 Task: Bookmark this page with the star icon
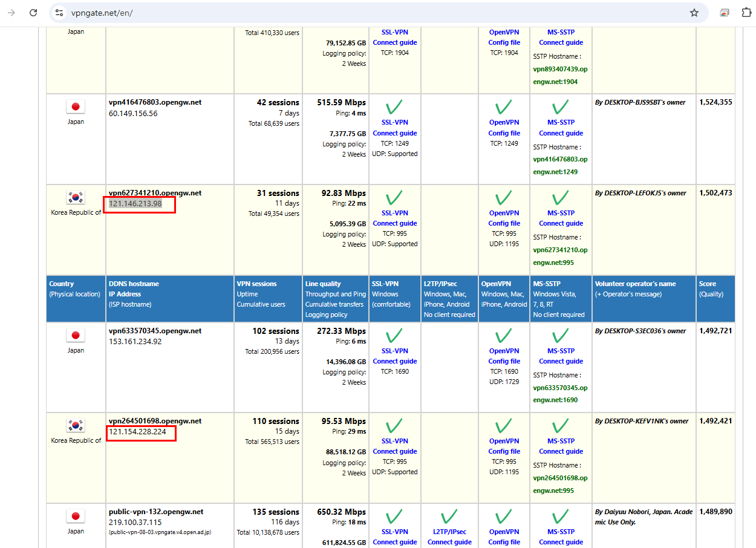pyautogui.click(x=694, y=13)
